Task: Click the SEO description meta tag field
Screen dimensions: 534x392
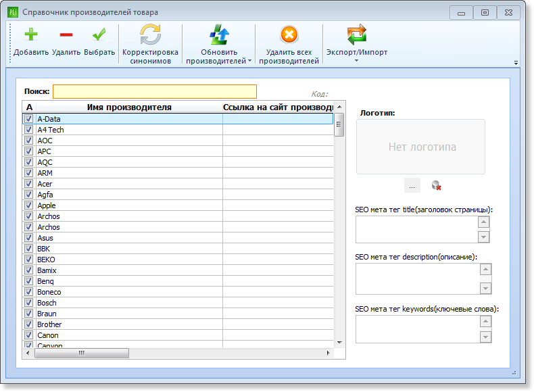Action: click(417, 279)
